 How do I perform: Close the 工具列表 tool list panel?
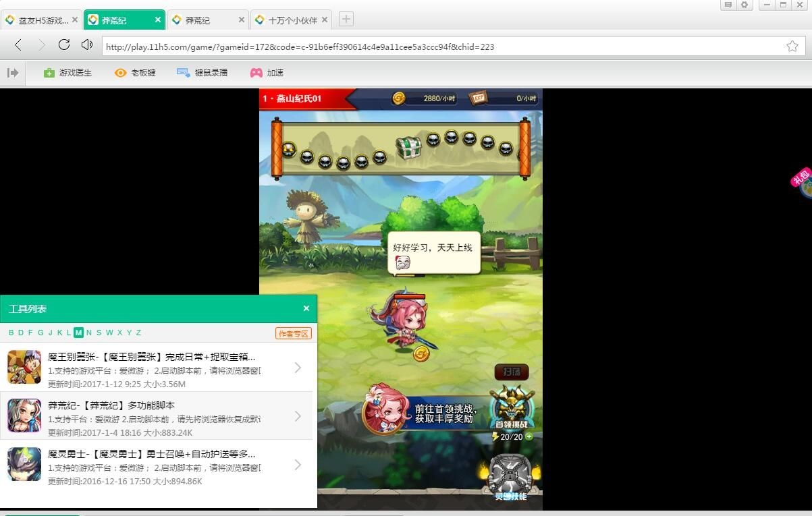(306, 308)
